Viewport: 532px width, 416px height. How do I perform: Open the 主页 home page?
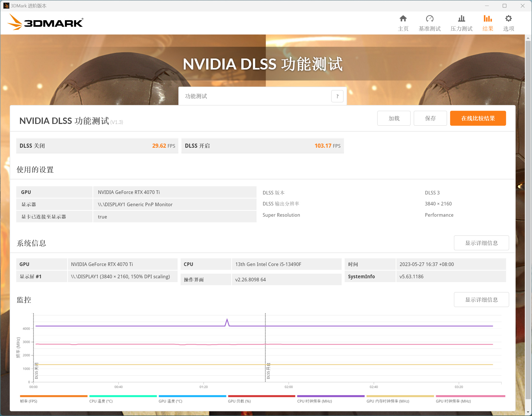pos(403,22)
